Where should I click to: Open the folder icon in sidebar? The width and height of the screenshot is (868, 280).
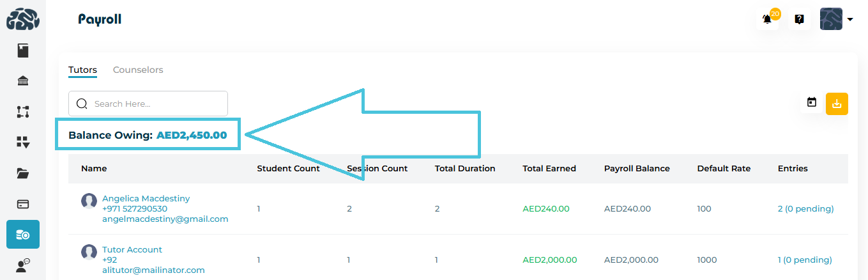click(23, 173)
